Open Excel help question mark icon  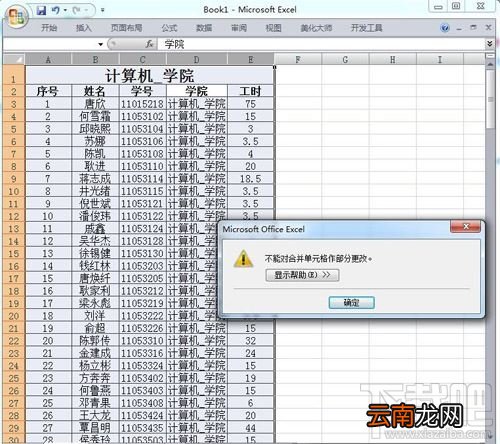tap(445, 28)
